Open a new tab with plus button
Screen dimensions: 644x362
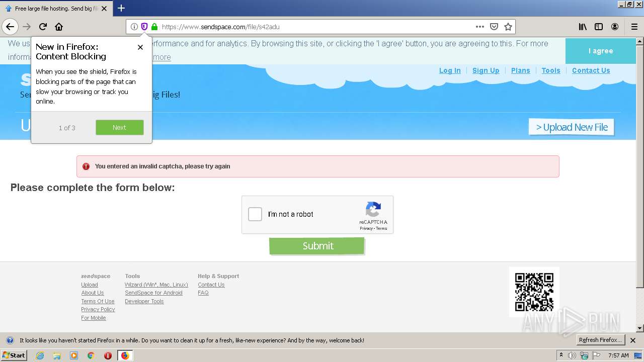coord(121,8)
